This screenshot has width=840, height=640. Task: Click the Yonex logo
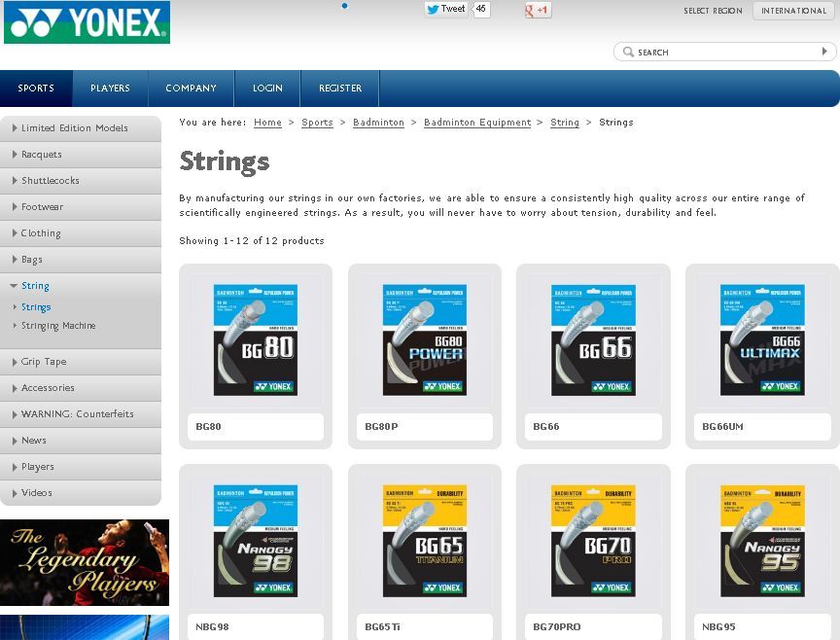point(87,22)
